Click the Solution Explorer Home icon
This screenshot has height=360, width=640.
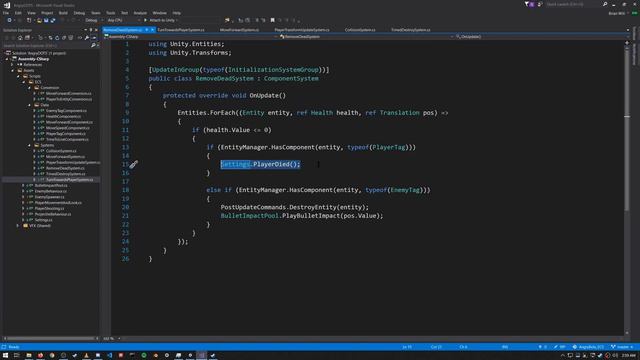(x=20, y=38)
